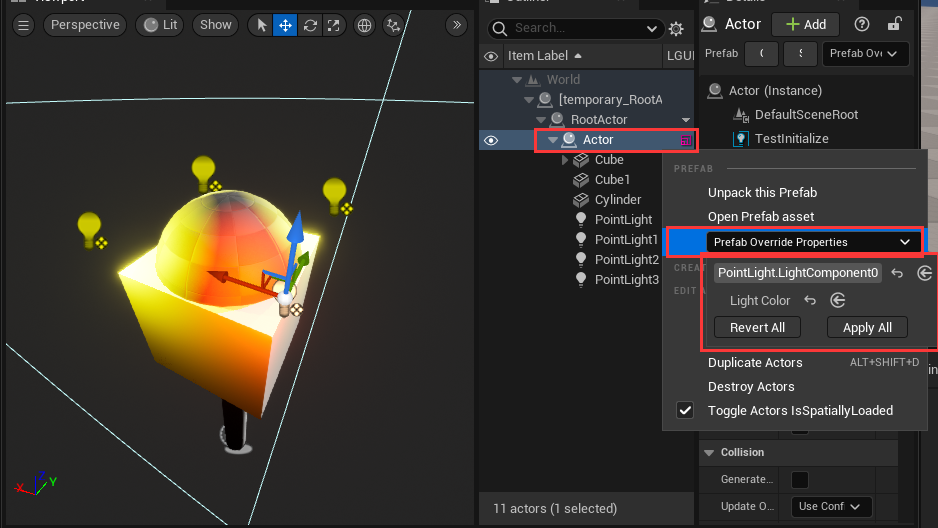Image resolution: width=938 pixels, height=528 pixels.
Task: Select the translate (move) tool in viewport toolbar
Action: (285, 25)
